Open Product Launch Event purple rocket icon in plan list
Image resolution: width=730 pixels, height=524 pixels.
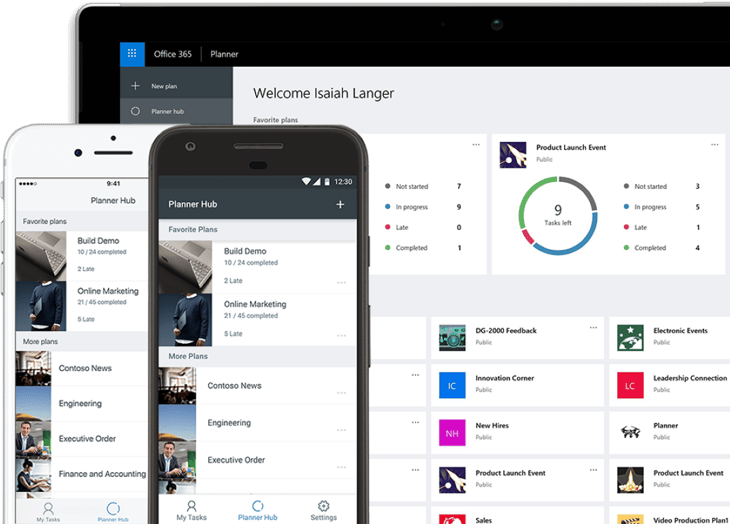point(452,480)
